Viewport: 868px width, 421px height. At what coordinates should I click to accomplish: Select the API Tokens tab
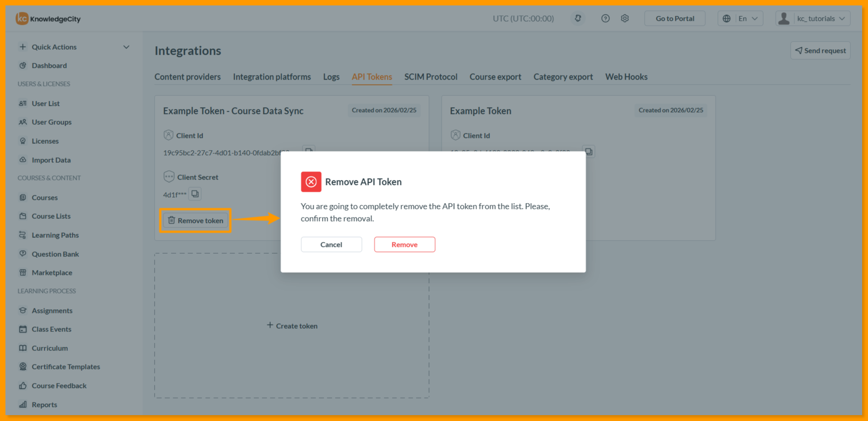point(372,77)
